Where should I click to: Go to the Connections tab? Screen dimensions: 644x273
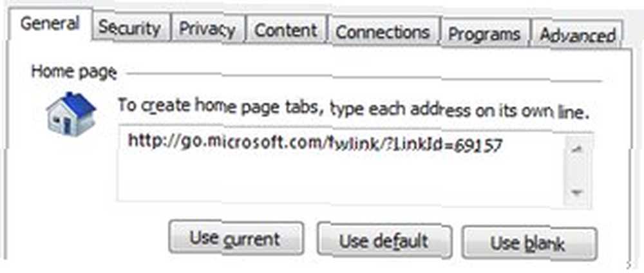click(383, 31)
